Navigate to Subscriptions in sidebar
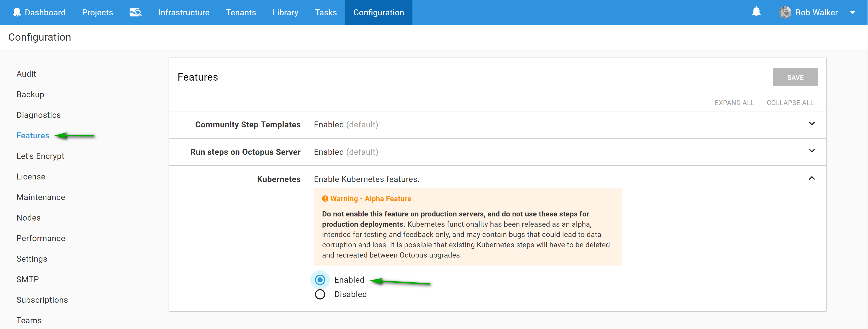The image size is (868, 329). 42,300
